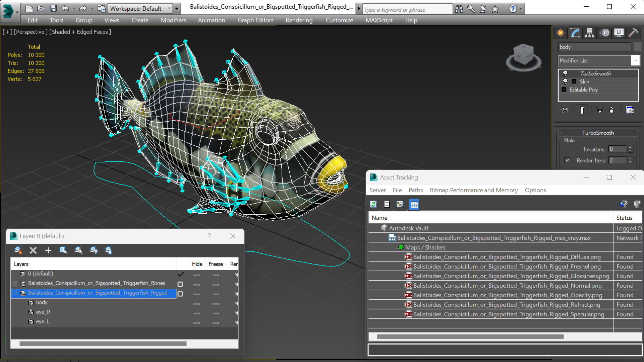Image resolution: width=644 pixels, height=362 pixels.
Task: Open the Utilities hammer panel tab
Action: point(633,32)
